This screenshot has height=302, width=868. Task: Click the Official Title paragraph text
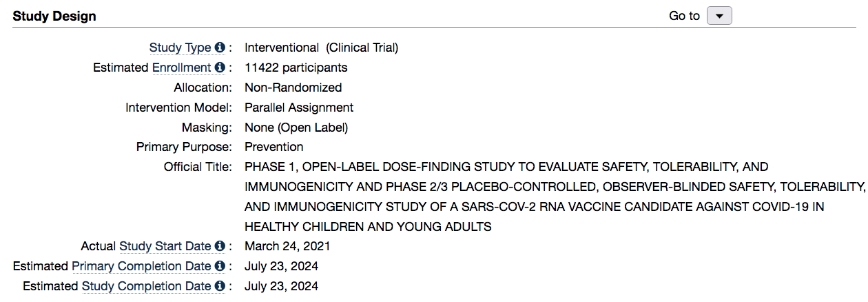(x=555, y=197)
